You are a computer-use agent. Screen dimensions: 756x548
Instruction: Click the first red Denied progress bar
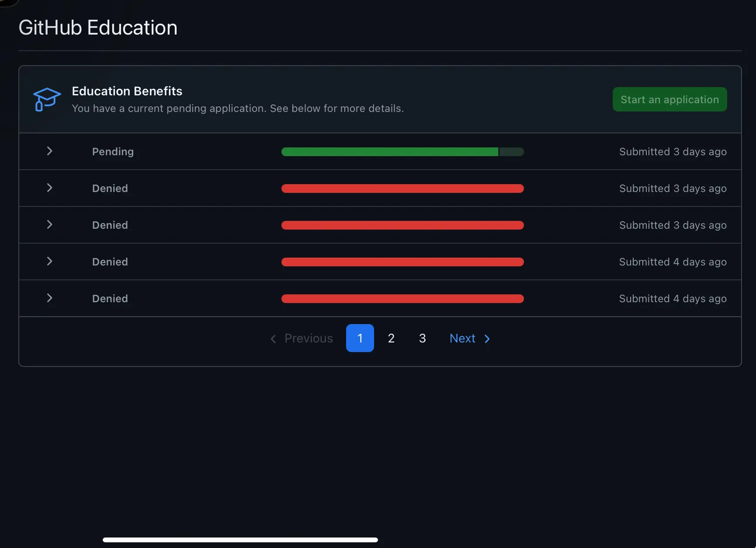pos(402,188)
